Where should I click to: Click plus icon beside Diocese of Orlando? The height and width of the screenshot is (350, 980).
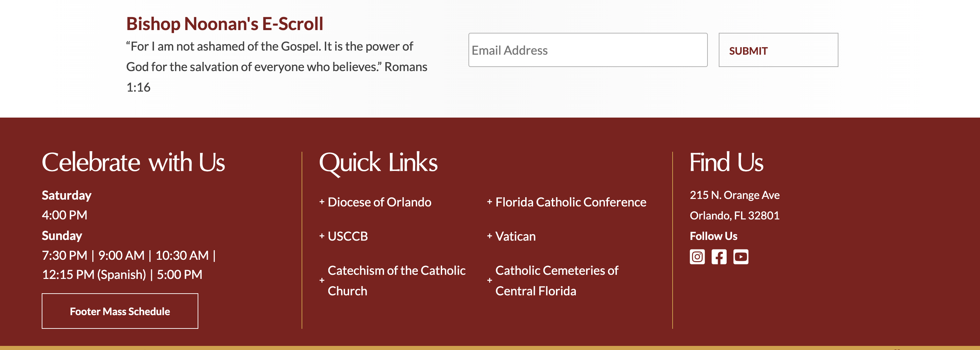click(322, 202)
